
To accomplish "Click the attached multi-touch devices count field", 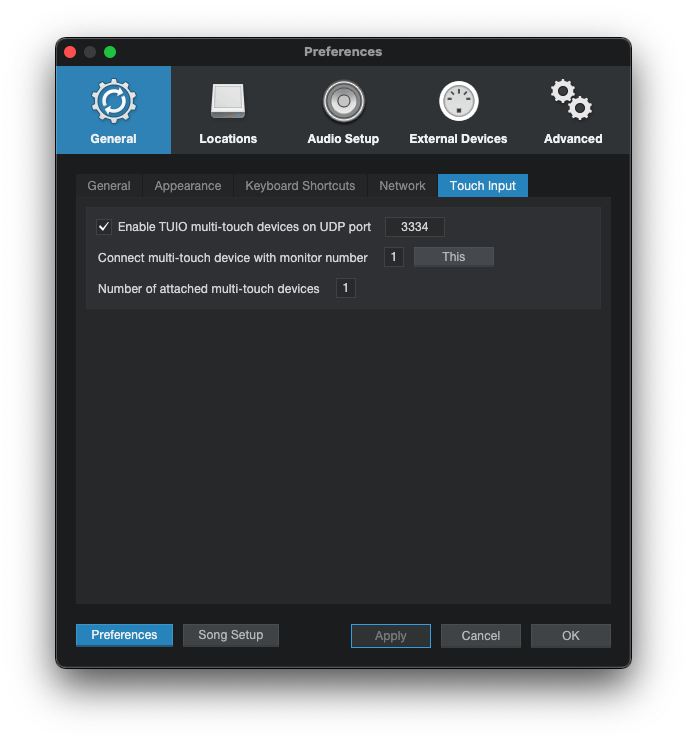I will 346,289.
